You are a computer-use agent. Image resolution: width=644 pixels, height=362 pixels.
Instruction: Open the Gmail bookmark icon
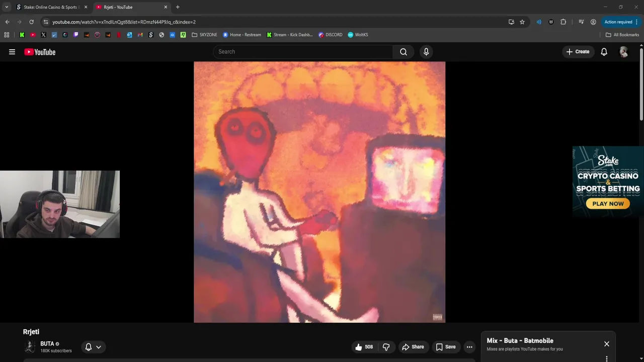point(140,35)
